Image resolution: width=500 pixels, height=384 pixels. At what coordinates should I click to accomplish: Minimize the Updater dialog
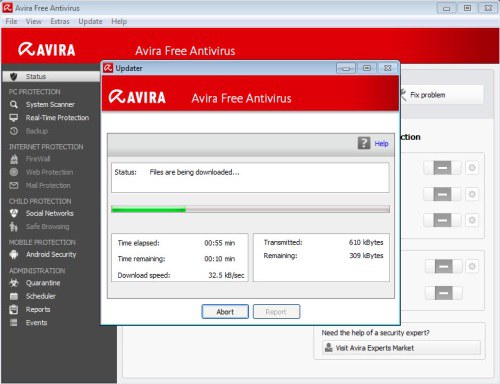coord(346,68)
